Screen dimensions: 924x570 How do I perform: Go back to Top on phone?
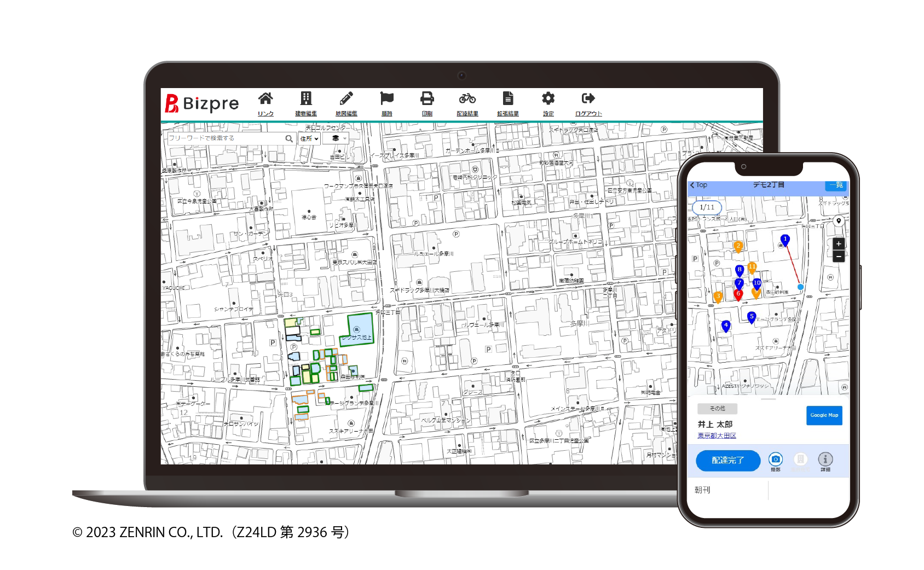point(698,185)
